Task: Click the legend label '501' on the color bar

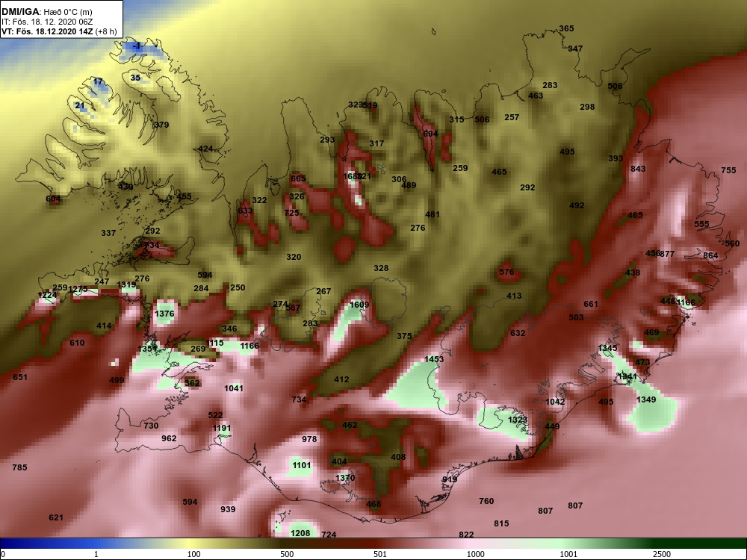Action: tap(380, 554)
